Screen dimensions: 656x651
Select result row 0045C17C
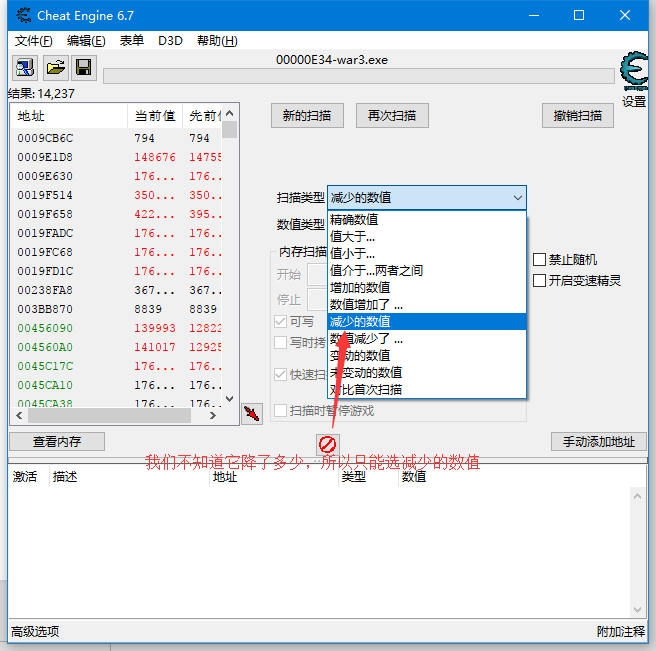(x=117, y=366)
